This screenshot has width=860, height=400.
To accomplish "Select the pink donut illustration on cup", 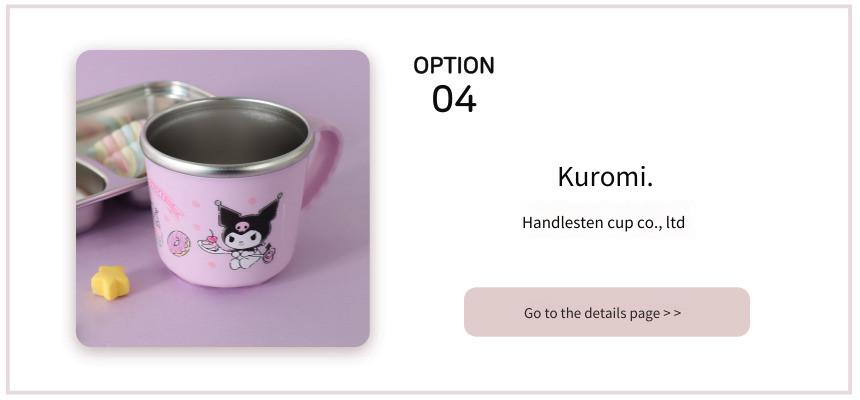I will [x=179, y=243].
